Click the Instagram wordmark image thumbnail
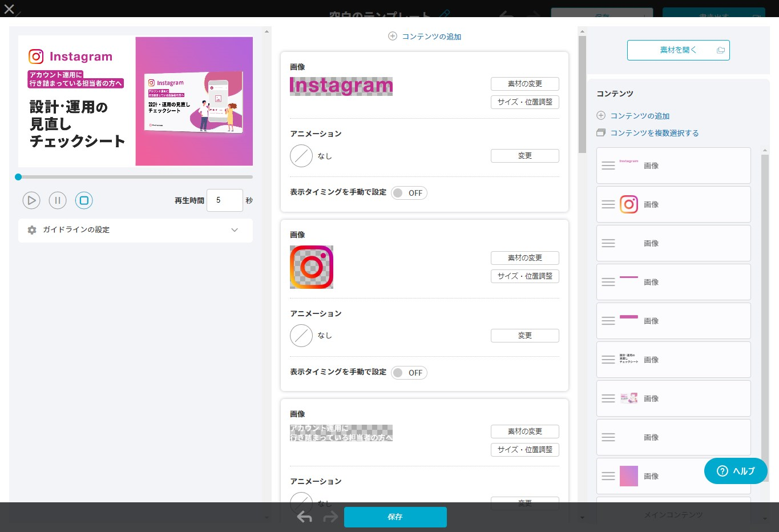Screen dimensions: 779x532 click(341, 86)
